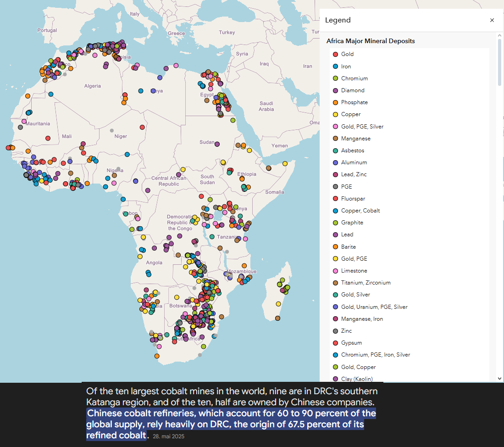Click highlighted 'Chinese cobalt refineries' sentence

231,424
